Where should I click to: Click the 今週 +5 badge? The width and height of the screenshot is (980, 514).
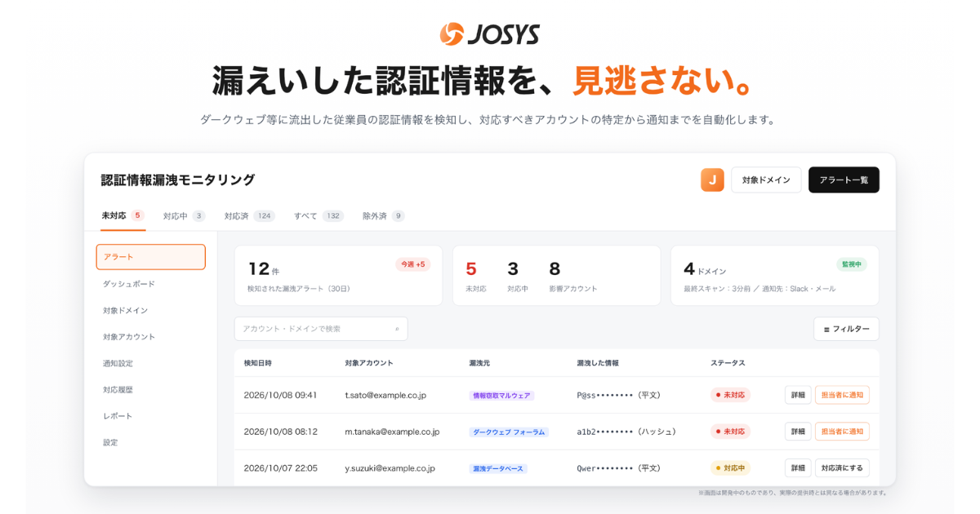(x=413, y=264)
